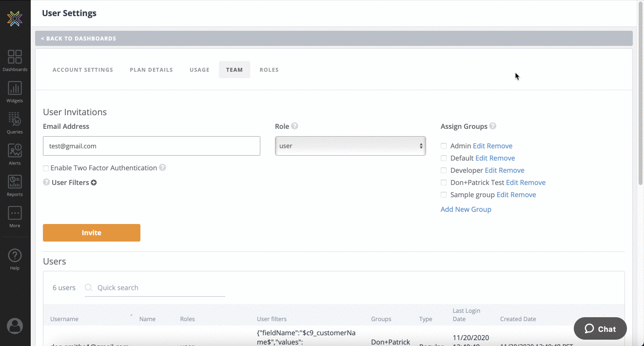Click the help icon next to Assign Groups
This screenshot has height=346, width=644.
493,126
